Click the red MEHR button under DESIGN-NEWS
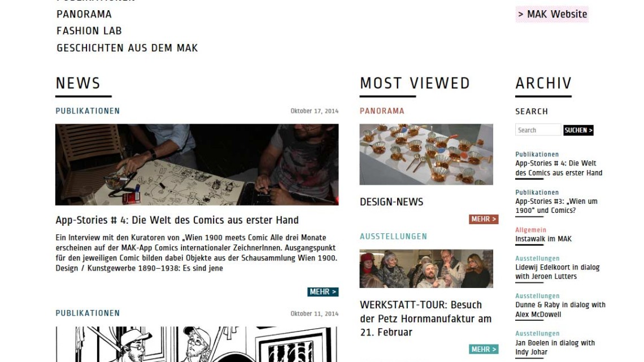Viewport: 644px width, 362px height. coord(484,219)
